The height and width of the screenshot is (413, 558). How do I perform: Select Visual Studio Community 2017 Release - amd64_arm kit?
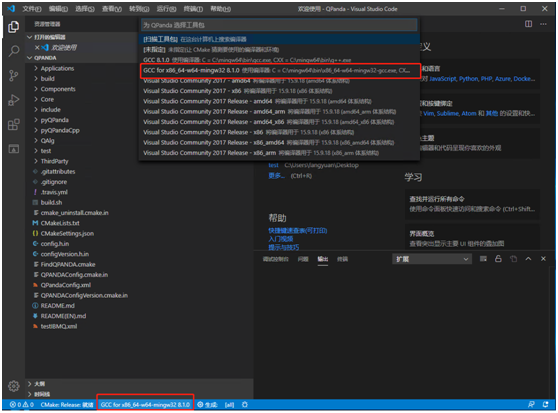click(x=279, y=112)
